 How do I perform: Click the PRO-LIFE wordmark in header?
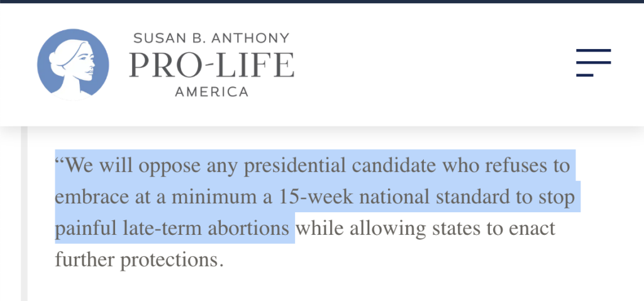coord(212,65)
